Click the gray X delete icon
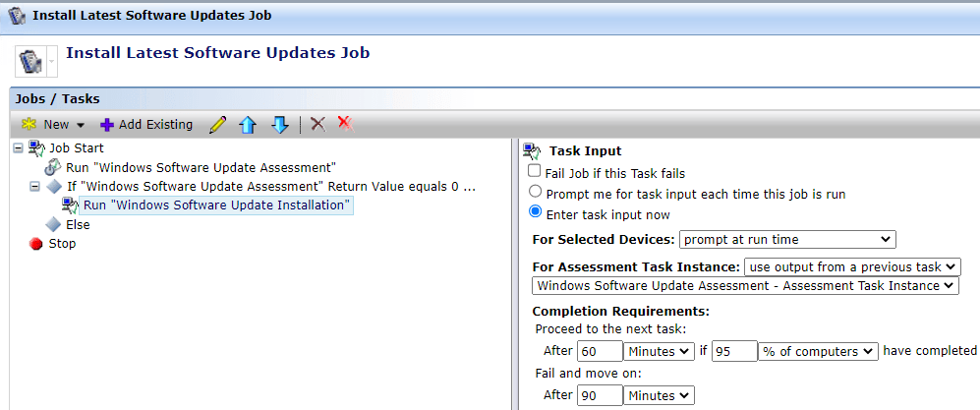980x410 pixels. pos(317,124)
